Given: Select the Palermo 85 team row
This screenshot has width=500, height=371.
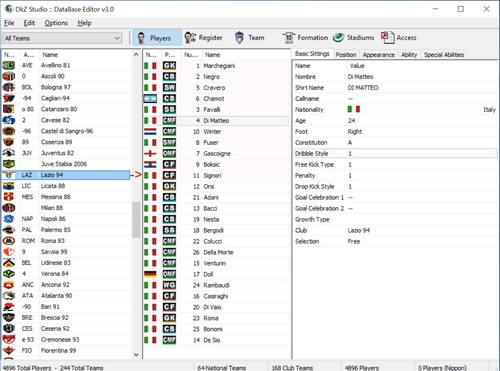Looking at the screenshot, I should point(66,230).
